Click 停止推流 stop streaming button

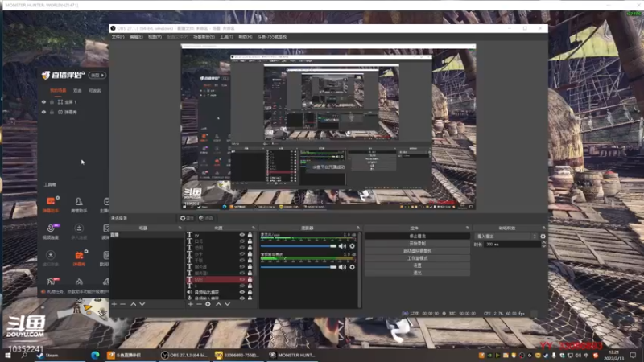(417, 236)
